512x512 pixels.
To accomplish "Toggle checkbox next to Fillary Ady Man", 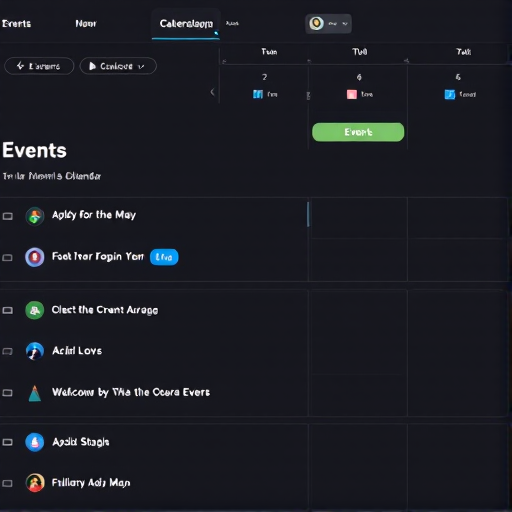I will (x=8, y=483).
